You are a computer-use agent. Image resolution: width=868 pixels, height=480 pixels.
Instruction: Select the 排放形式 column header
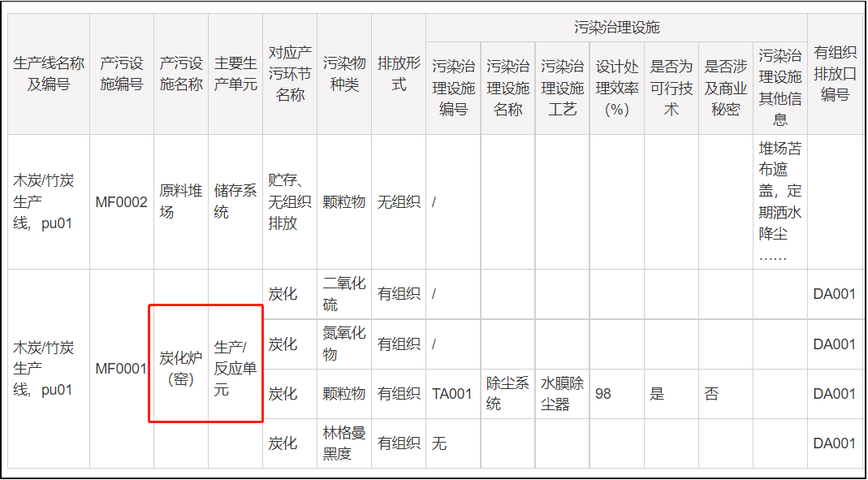click(x=397, y=71)
